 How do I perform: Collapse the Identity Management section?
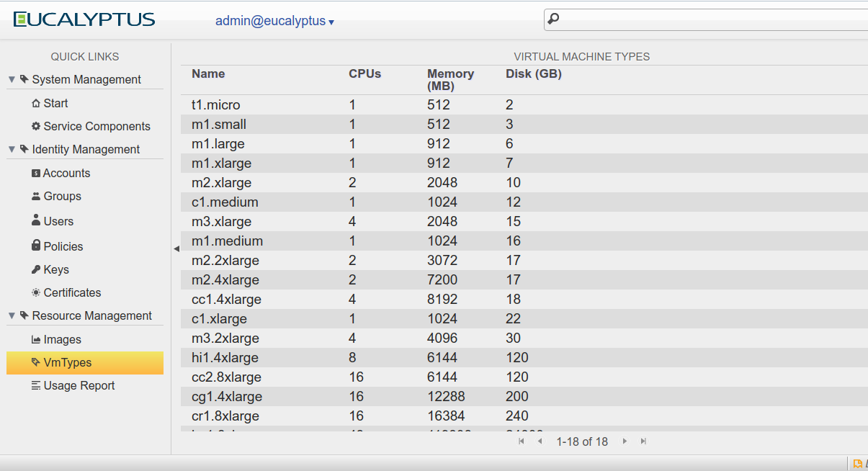tap(12, 150)
